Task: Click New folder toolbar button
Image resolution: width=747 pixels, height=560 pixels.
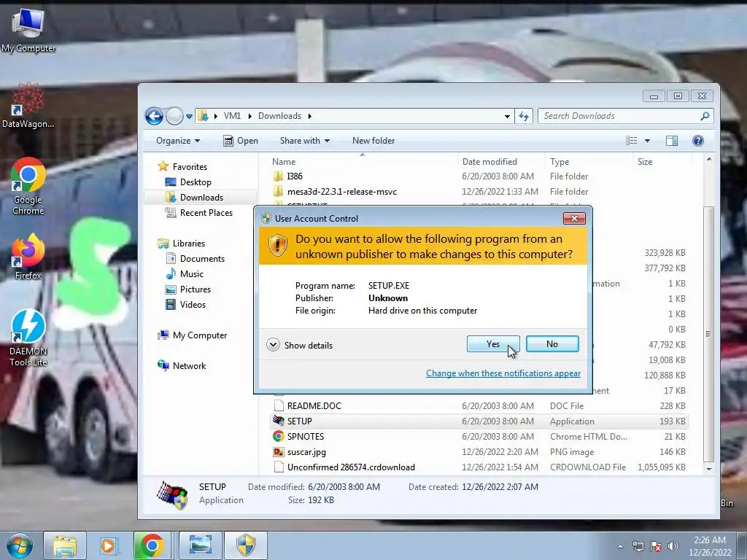Action: point(373,141)
